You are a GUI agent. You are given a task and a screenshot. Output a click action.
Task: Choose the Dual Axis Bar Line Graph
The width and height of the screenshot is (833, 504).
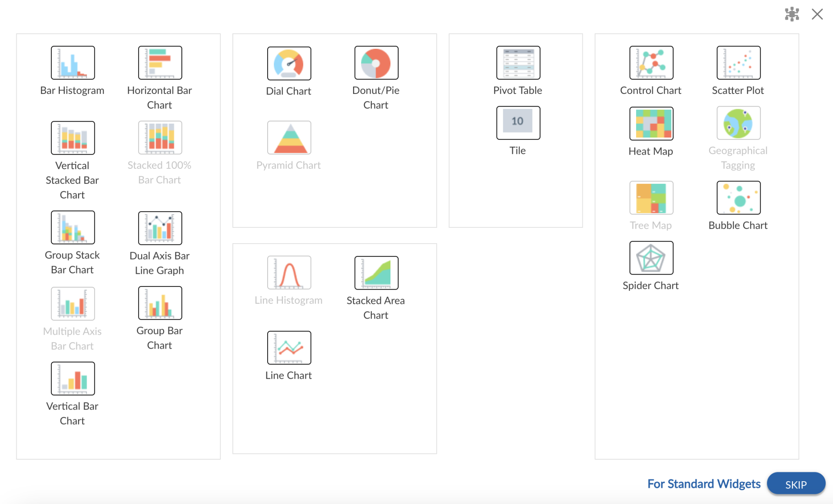(159, 228)
